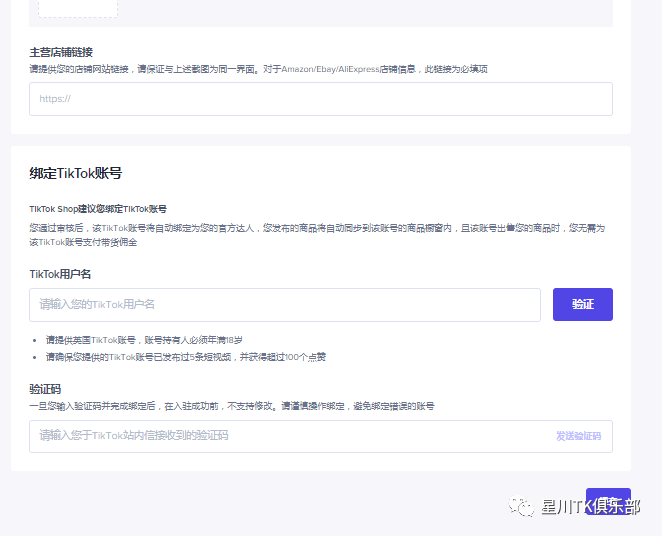Click the TikTok Shop建议您绑定TikTok账号 subtitle
Viewport: 662px width, 536px height.
coord(98,209)
